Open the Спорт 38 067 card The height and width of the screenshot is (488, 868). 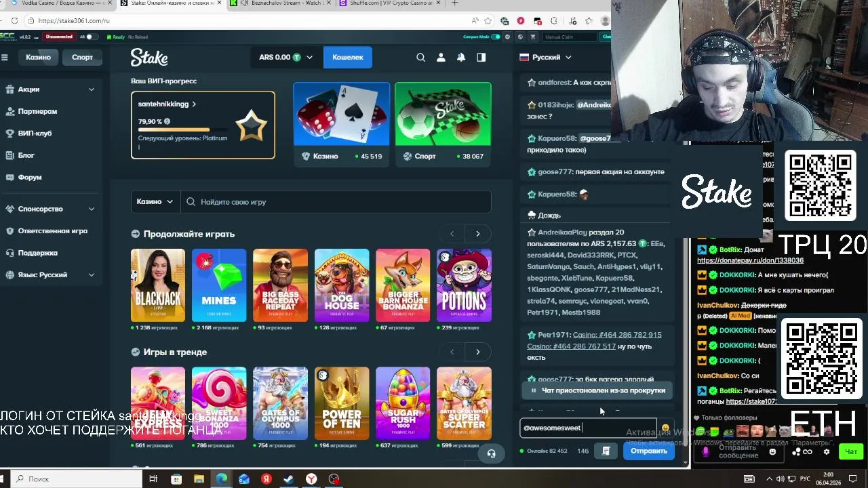coord(443,124)
